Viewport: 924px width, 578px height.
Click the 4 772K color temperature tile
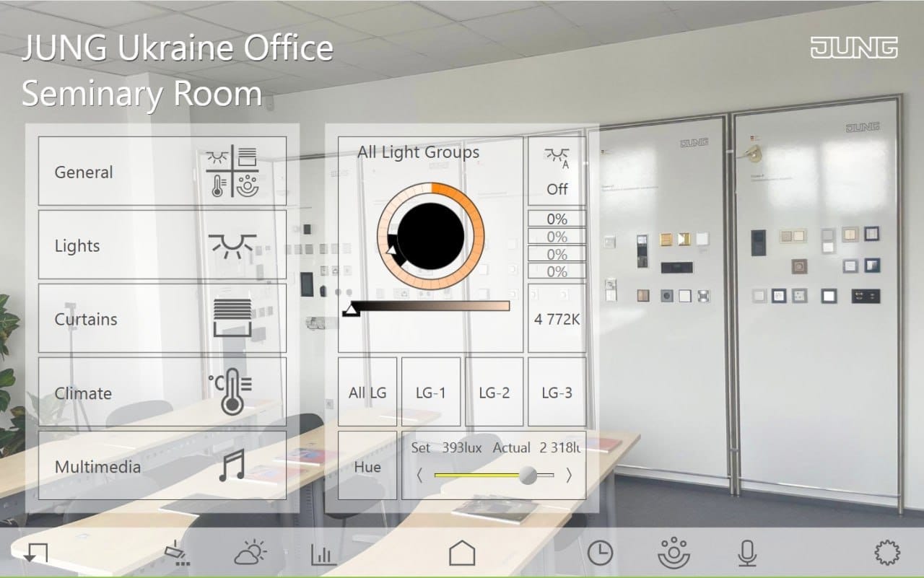point(557,318)
